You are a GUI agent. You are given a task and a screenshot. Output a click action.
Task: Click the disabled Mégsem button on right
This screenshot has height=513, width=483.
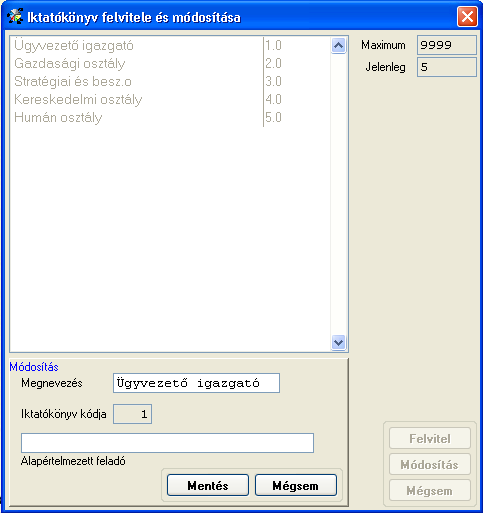(x=430, y=490)
